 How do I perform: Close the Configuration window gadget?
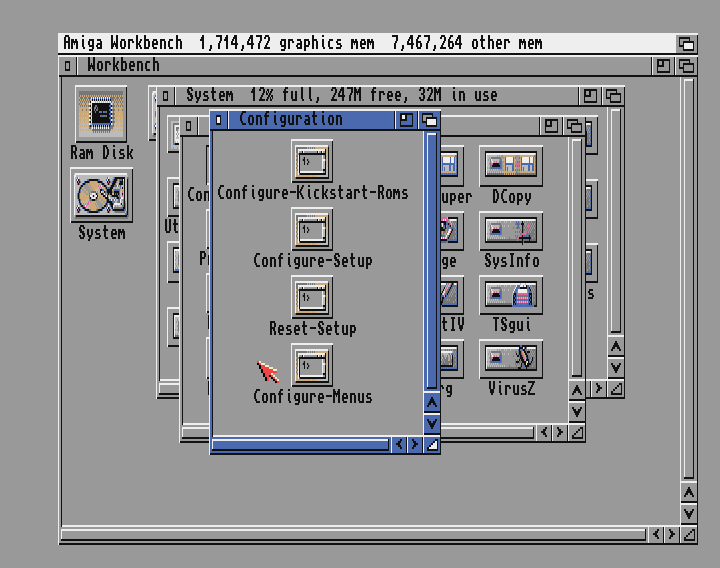(219, 120)
